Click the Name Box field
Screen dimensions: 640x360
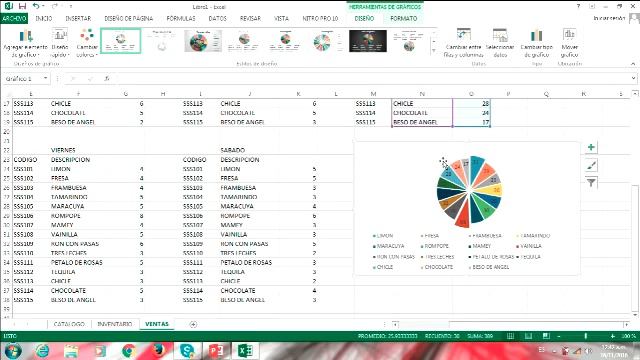[23, 78]
